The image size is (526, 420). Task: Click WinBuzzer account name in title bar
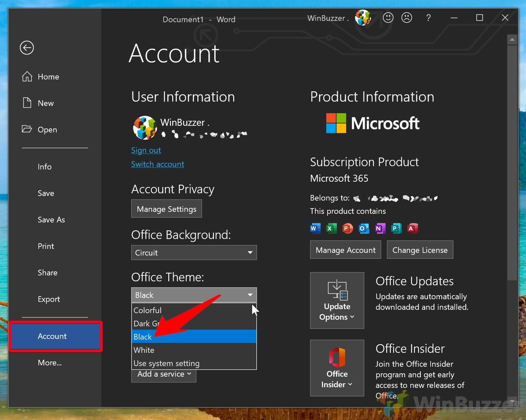pyautogui.click(x=328, y=18)
